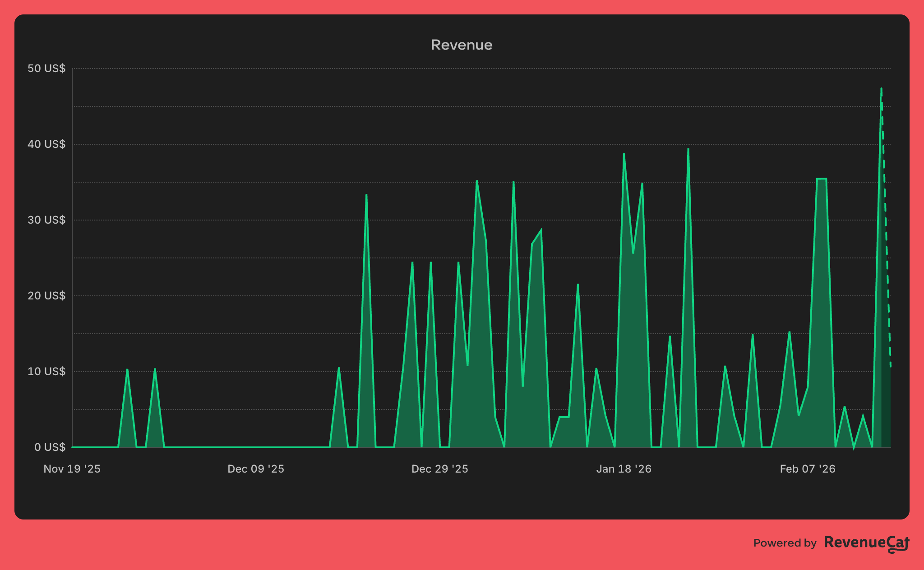Click the Dec 09 '25 date label
This screenshot has width=924, height=570.
click(256, 469)
